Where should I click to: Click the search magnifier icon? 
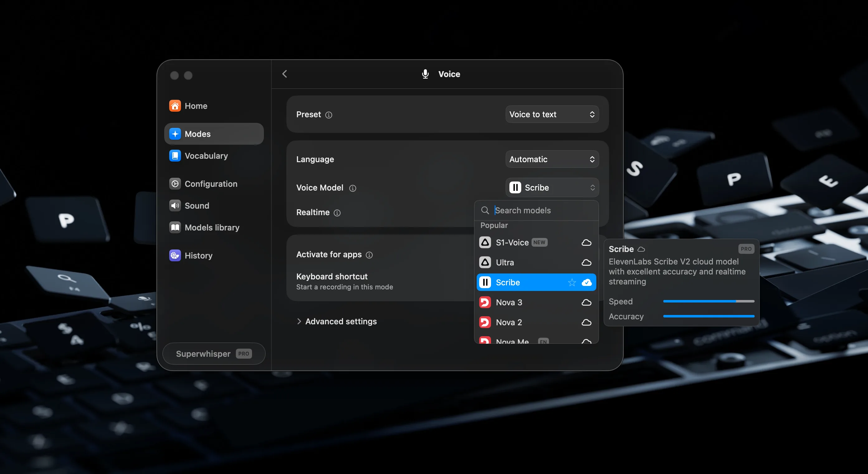[x=485, y=210]
